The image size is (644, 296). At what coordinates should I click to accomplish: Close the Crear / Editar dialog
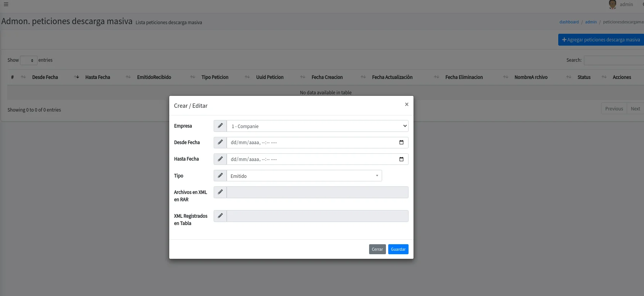[407, 104]
